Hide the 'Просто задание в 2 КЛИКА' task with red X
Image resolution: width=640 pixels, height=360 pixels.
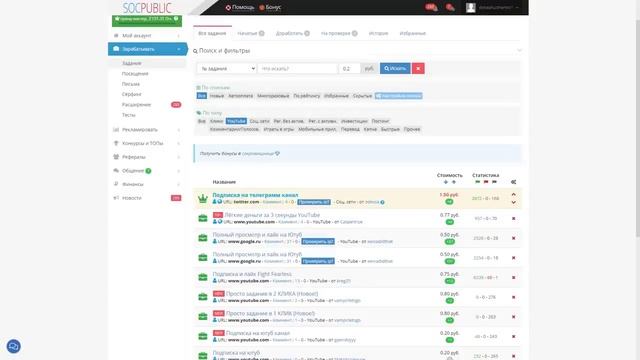click(513, 297)
